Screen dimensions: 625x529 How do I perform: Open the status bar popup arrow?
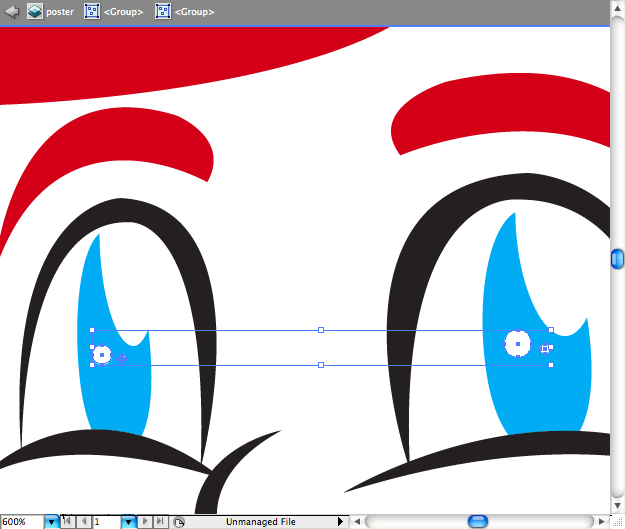point(340,521)
